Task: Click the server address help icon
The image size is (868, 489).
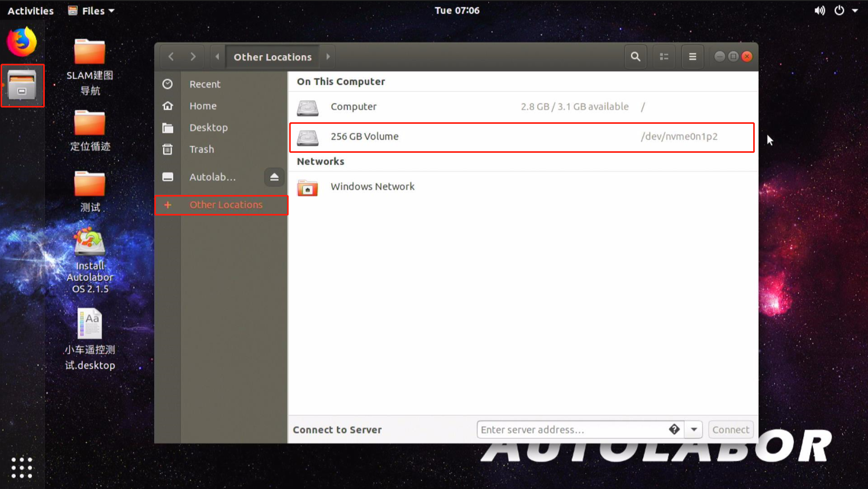Action: click(674, 429)
